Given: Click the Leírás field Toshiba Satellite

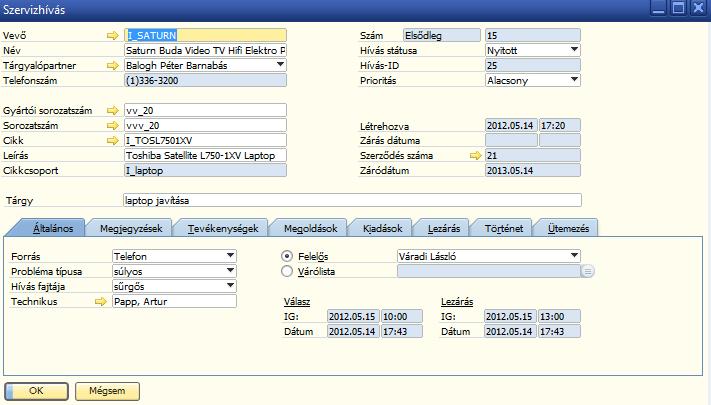Looking at the screenshot, I should 205,156.
